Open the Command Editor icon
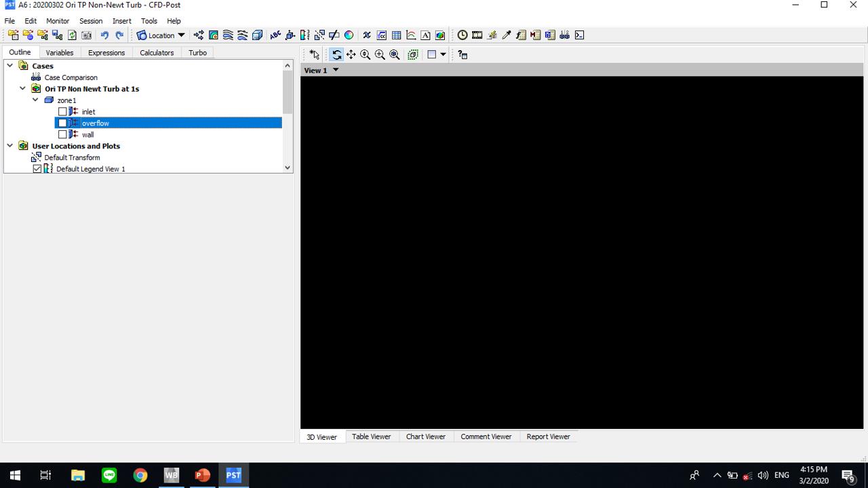Image resolution: width=868 pixels, height=488 pixels. pyautogui.click(x=580, y=35)
